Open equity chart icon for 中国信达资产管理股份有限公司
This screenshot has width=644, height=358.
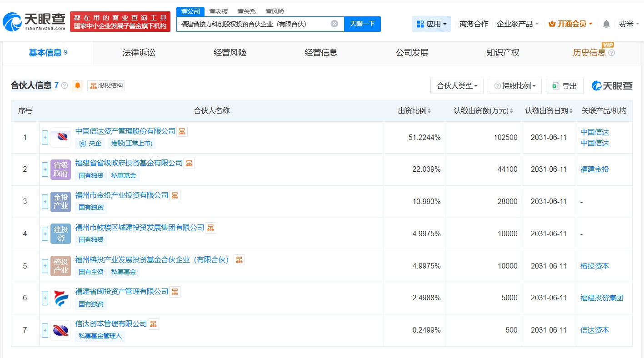(182, 131)
